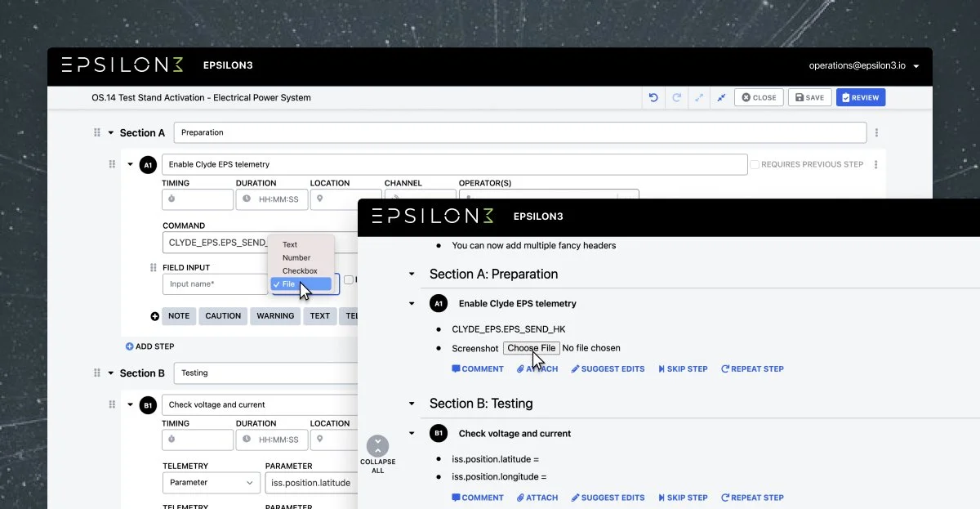Image resolution: width=980 pixels, height=509 pixels.
Task: Click the Redo icon in the toolbar
Action: click(675, 97)
